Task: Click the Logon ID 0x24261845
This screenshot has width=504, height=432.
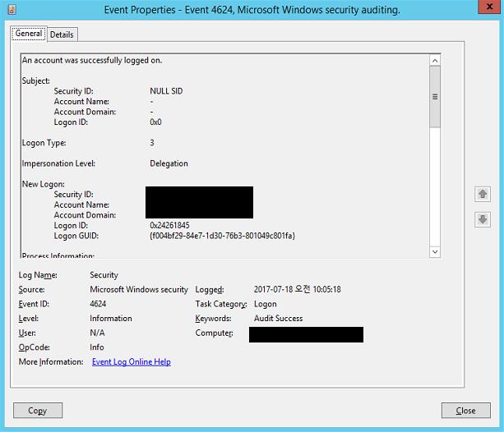Action: click(169, 225)
